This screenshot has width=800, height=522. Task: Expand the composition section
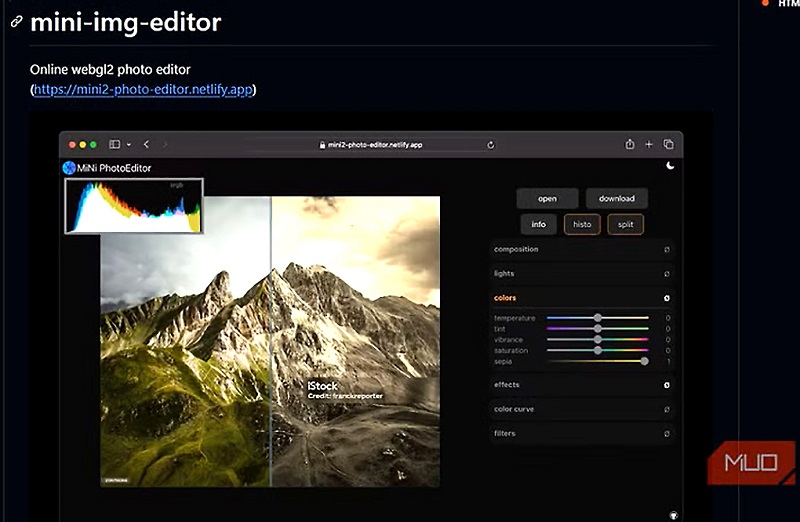[582, 249]
